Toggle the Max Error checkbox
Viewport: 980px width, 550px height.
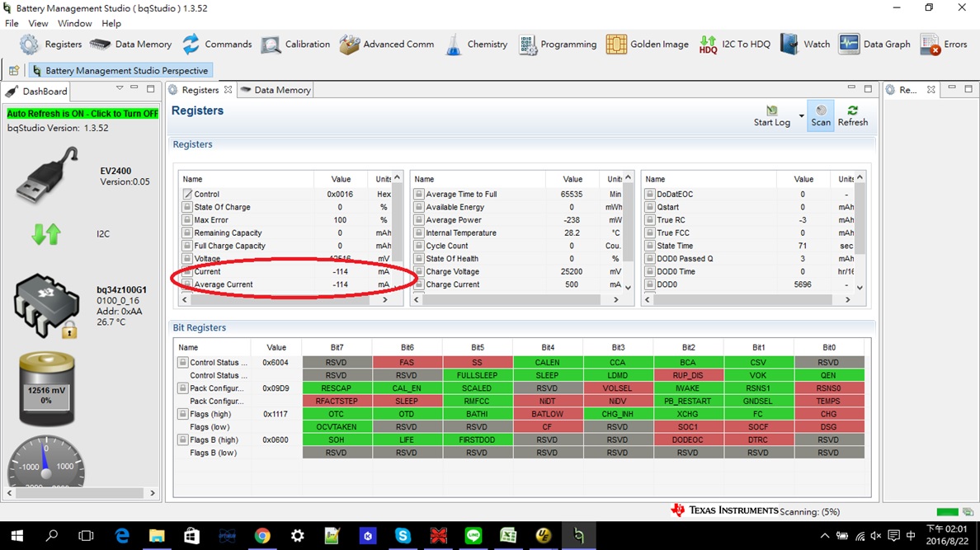[x=187, y=220]
